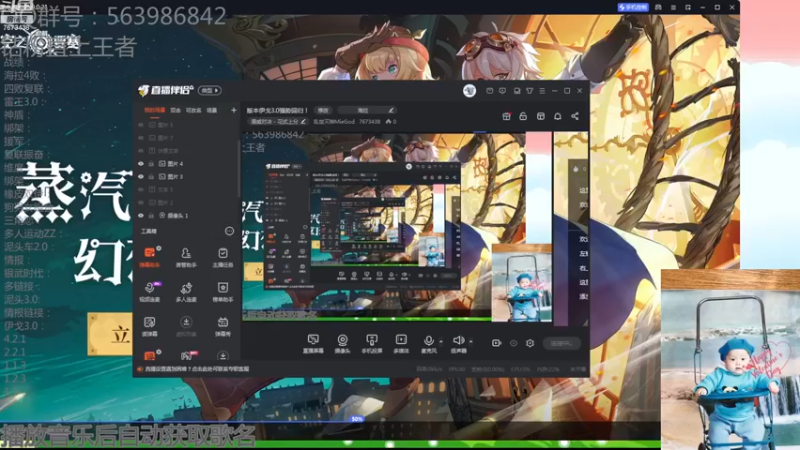Screen dimensions: 800x450
Task: Expand the speaker dropdown arrow
Action: pyautogui.click(x=470, y=341)
